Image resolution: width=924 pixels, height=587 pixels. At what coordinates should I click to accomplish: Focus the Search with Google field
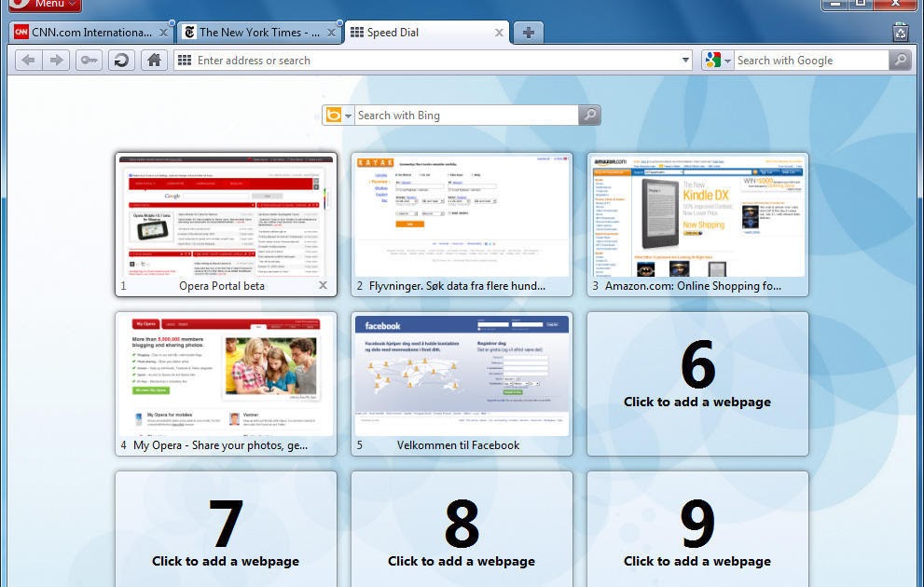(x=811, y=60)
